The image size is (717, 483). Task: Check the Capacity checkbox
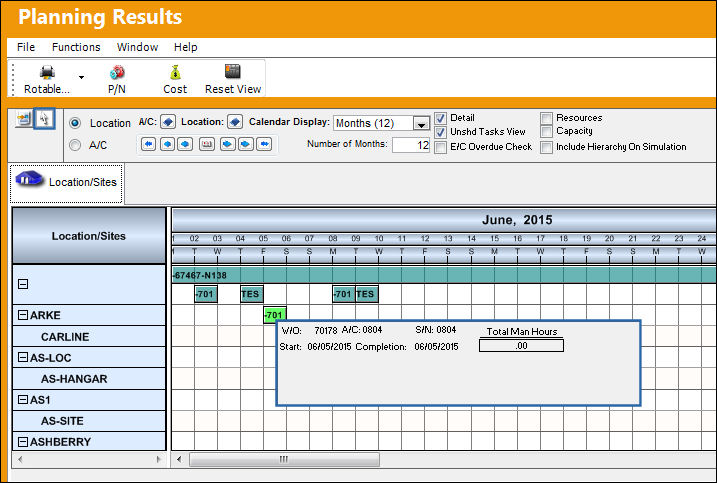click(x=546, y=132)
